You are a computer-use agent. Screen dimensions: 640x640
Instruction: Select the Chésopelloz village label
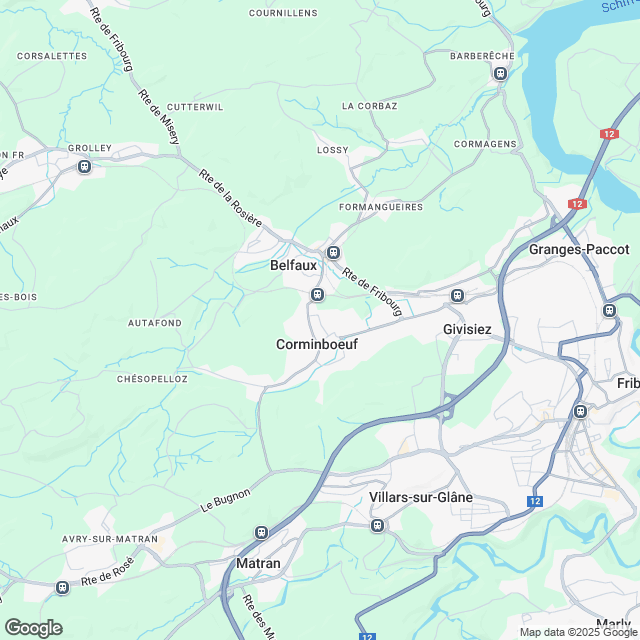(x=152, y=379)
